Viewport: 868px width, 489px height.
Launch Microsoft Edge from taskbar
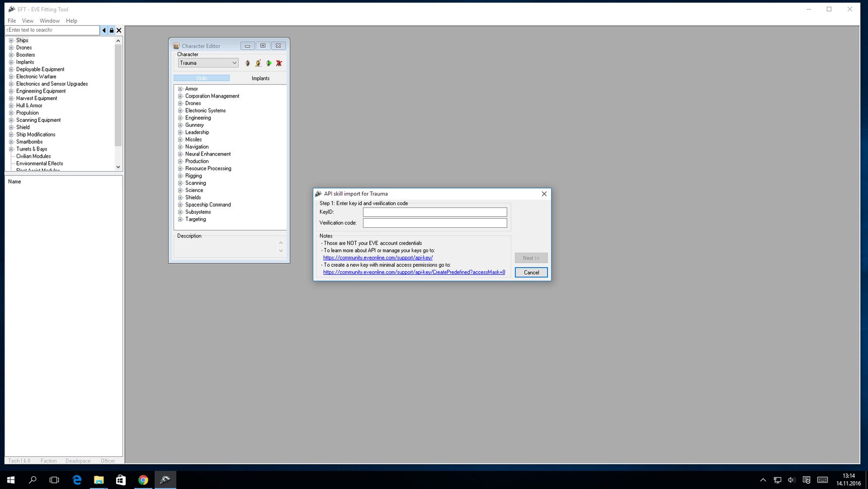pos(77,480)
